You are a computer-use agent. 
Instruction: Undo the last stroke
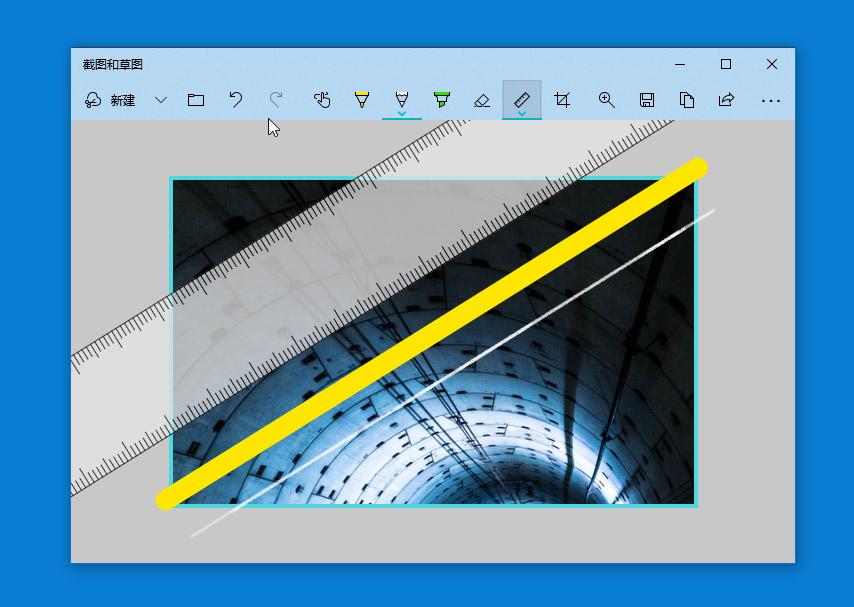point(235,100)
